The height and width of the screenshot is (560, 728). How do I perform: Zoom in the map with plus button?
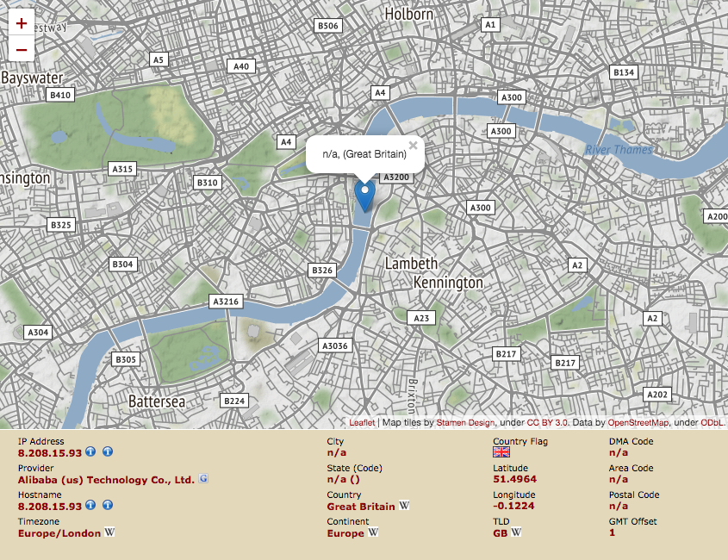tap(22, 22)
